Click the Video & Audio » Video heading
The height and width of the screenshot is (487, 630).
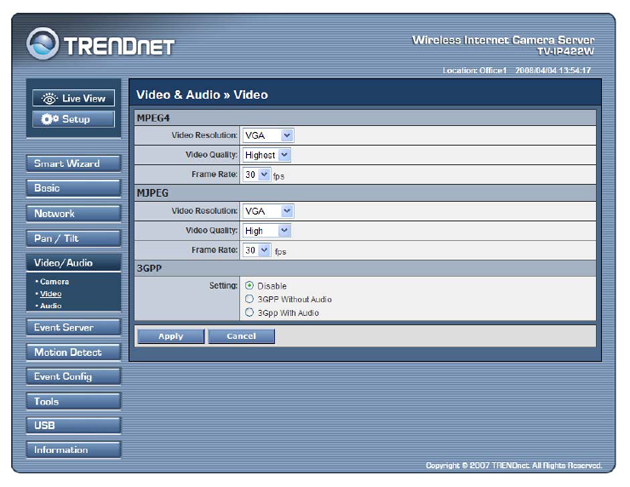click(202, 95)
